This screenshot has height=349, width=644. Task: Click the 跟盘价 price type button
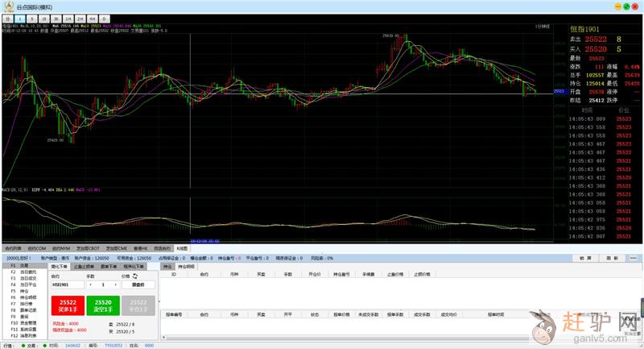pyautogui.click(x=138, y=285)
